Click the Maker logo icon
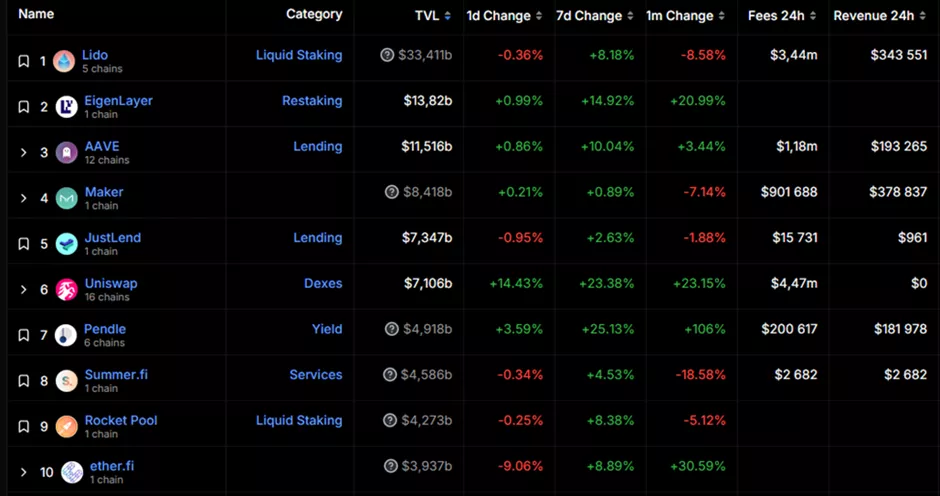 point(66,198)
